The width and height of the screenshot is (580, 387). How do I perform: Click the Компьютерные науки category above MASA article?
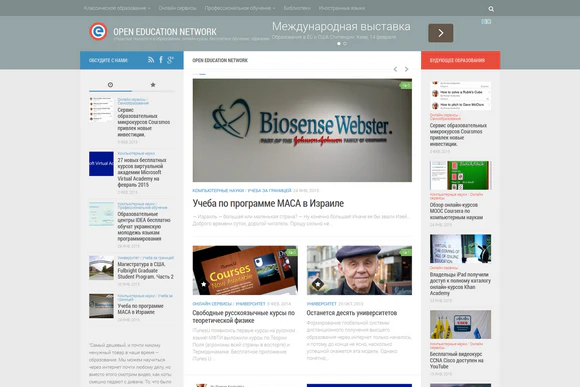(x=218, y=191)
